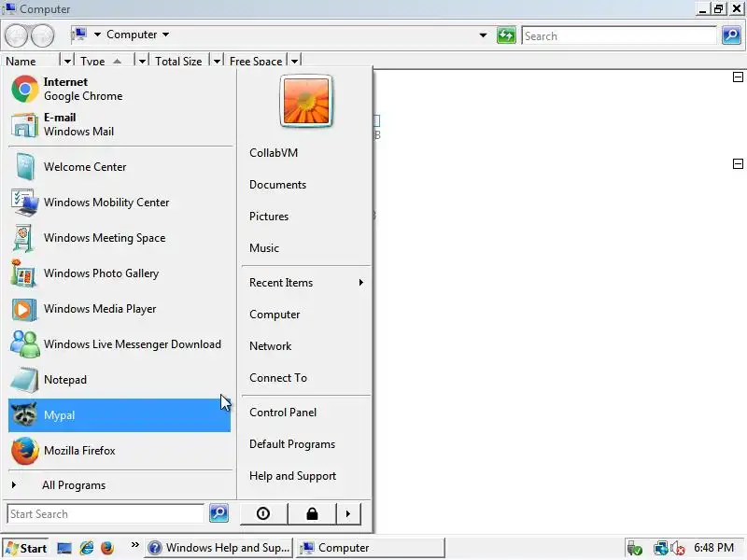The width and height of the screenshot is (747, 560).
Task: Open Documents folder from Start menu
Action: (306, 185)
